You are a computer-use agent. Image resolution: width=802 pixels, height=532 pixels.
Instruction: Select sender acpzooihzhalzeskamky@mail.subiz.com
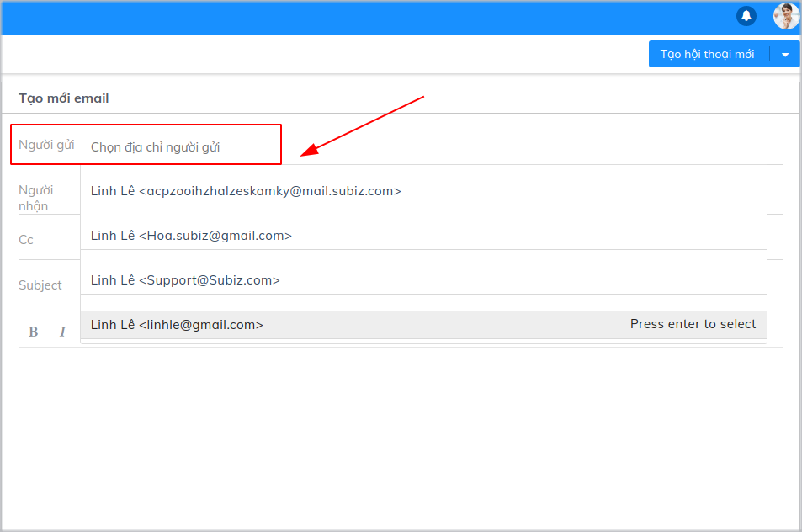pyautogui.click(x=246, y=191)
